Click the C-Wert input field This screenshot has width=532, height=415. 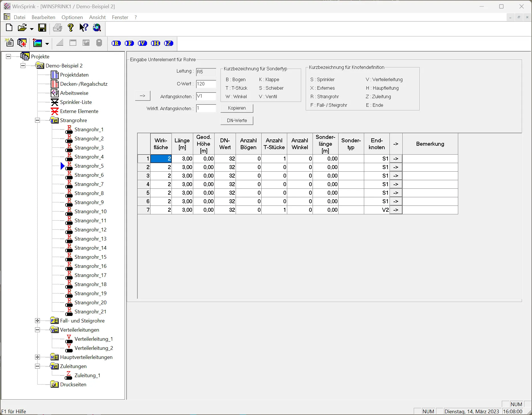[206, 84]
